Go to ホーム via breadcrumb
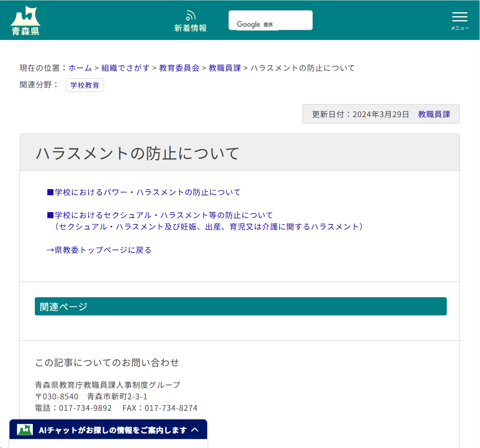This screenshot has width=480, height=448. (x=79, y=68)
